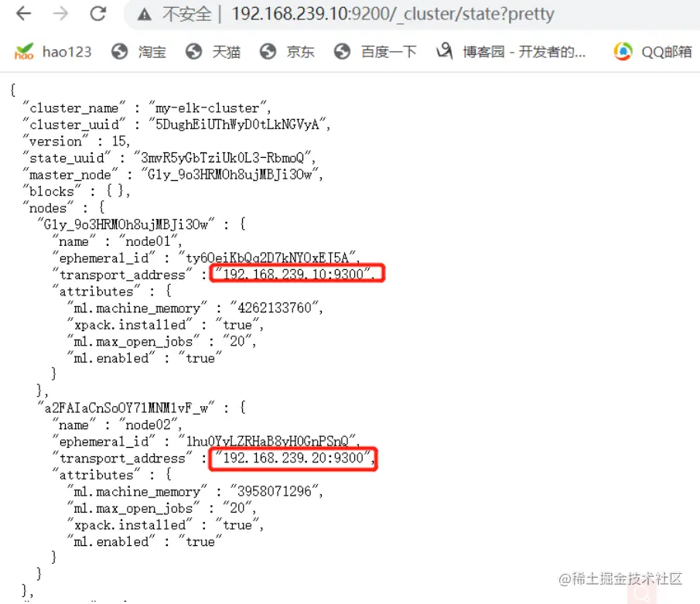Click the "nodes" key line
The width and height of the screenshot is (700, 604).
click(64, 208)
